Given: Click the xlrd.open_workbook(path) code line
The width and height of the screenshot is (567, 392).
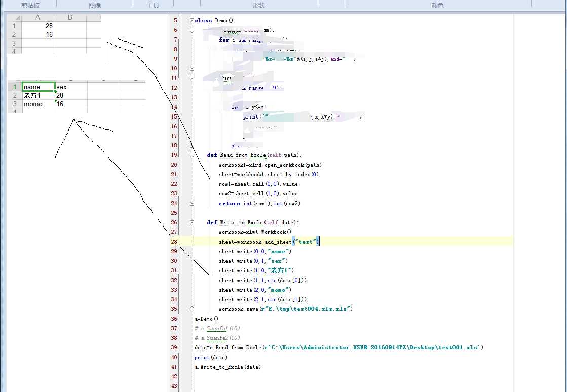Looking at the screenshot, I should [x=270, y=165].
